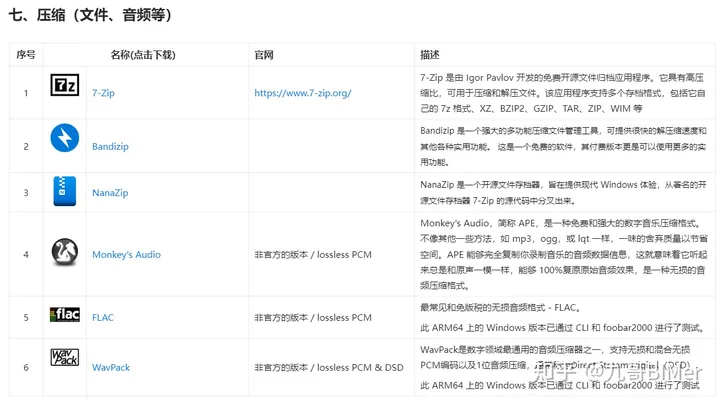
Task: Click the Monkey's Audio monkey icon
Action: [65, 252]
